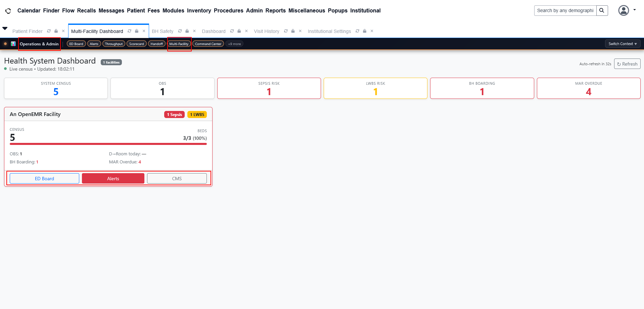Viewport: 644px width, 309px height.
Task: Toggle lock on BH Safety tab
Action: coord(187,31)
